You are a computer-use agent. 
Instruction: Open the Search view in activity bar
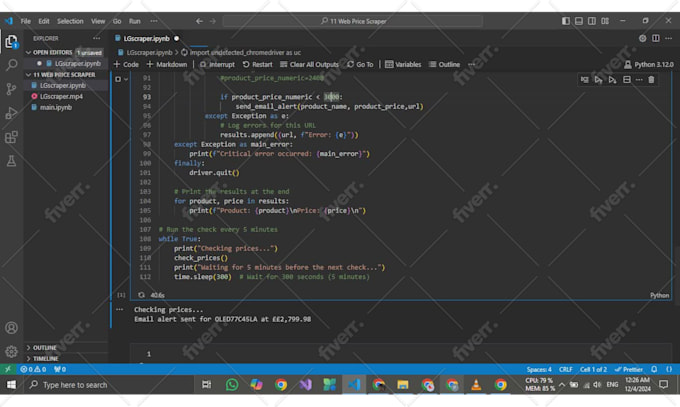pyautogui.click(x=11, y=64)
